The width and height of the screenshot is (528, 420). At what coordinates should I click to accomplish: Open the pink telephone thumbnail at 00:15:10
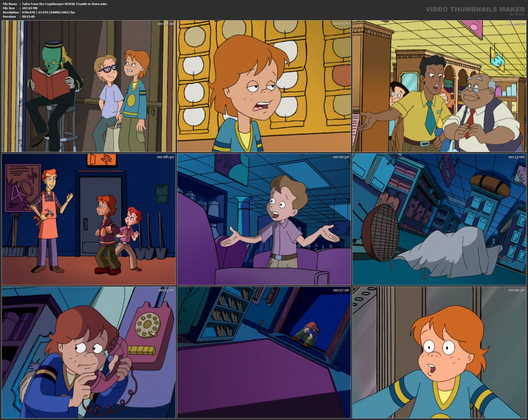click(88, 352)
